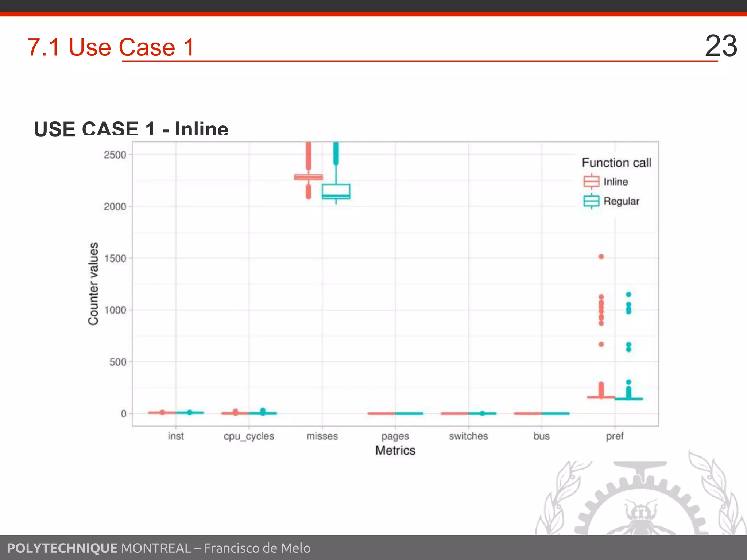Click the 1500 y-axis tick label

pos(115,258)
